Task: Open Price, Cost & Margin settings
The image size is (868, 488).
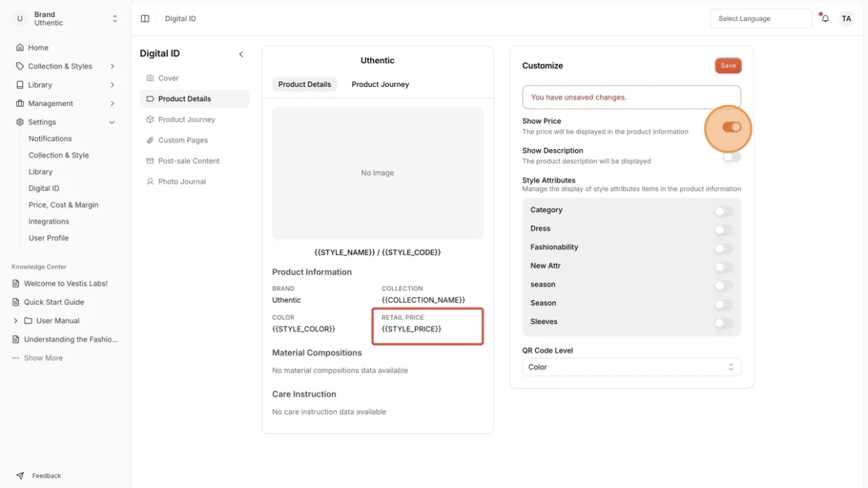Action: pos(64,205)
